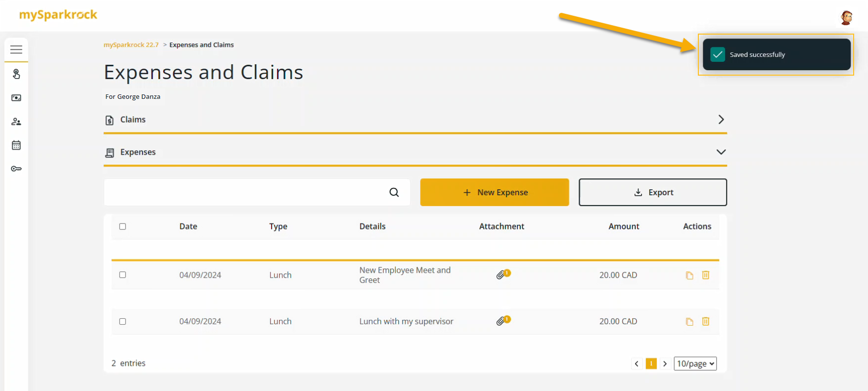Copy the New Employee Meet and Greet expense
Viewport: 868px width, 391px height.
click(x=689, y=275)
